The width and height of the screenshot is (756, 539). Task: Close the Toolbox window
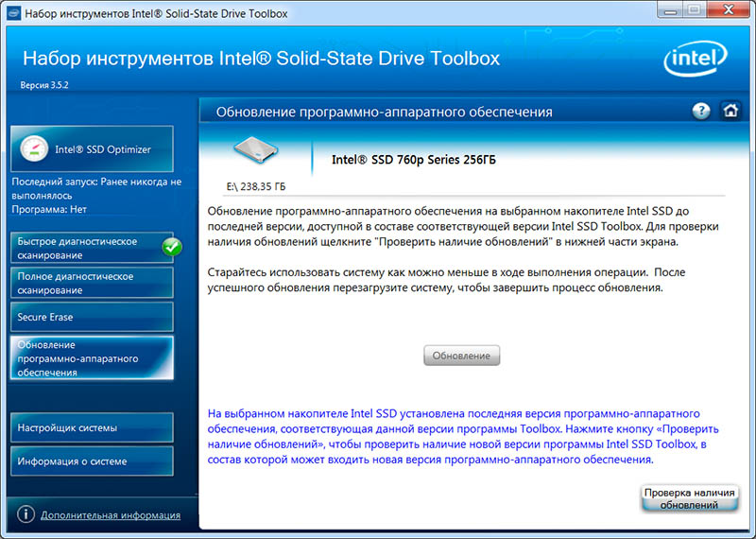[729, 10]
